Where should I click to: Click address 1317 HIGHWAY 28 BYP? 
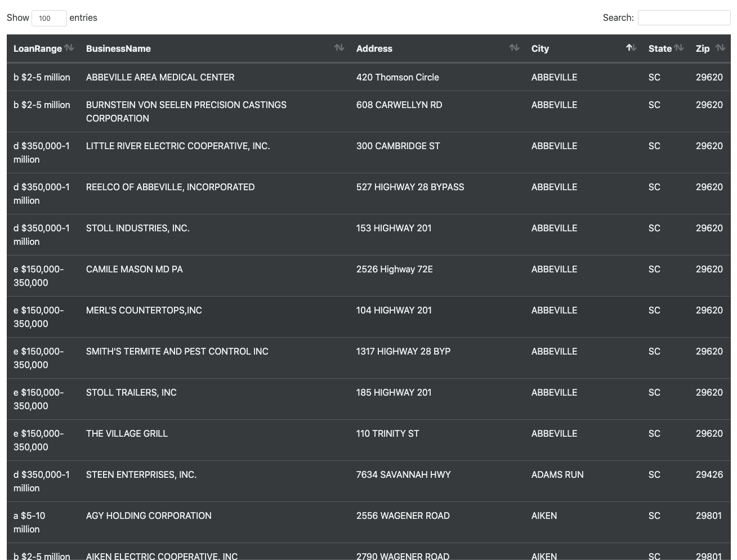pyautogui.click(x=404, y=351)
